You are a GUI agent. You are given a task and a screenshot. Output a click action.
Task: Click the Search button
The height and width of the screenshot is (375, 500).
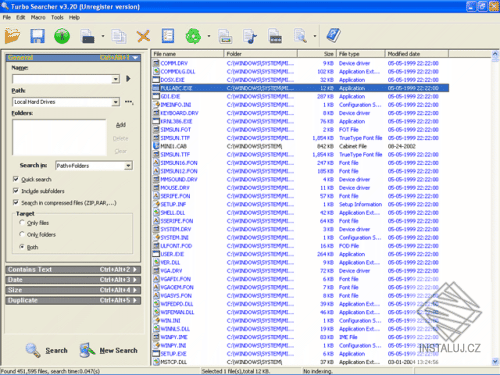[x=47, y=350]
